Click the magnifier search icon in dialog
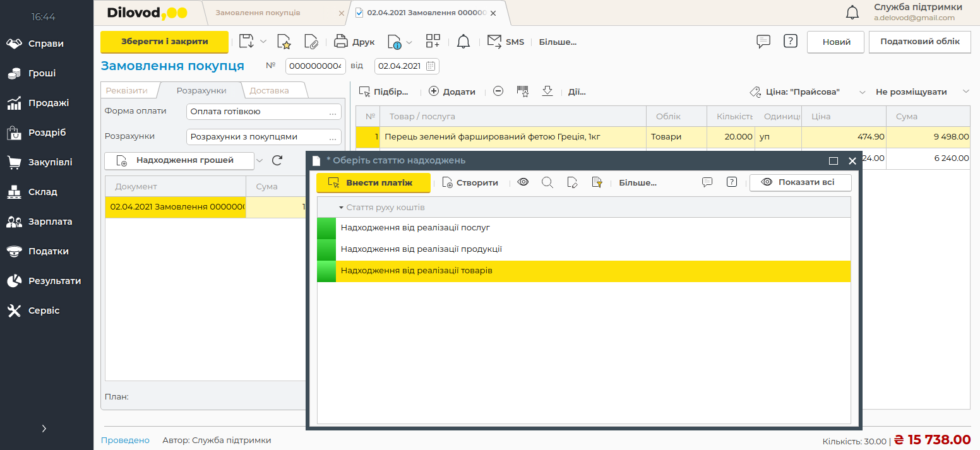This screenshot has height=450, width=980. [547, 182]
